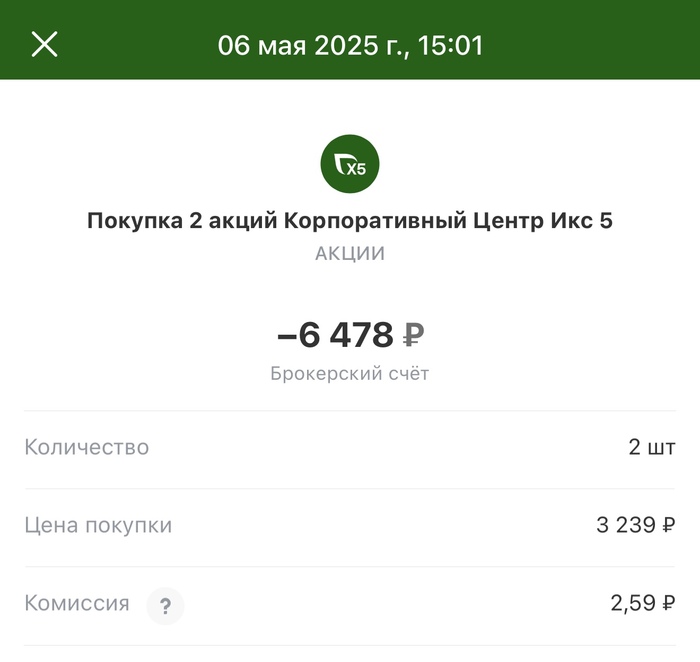Viewport: 700px width, 662px height.
Task: Tap the time 15:01 in the header
Action: click(454, 46)
